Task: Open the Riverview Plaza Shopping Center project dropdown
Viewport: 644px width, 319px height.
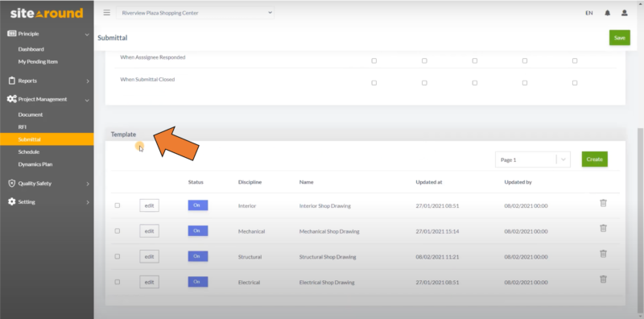Action: [195, 13]
